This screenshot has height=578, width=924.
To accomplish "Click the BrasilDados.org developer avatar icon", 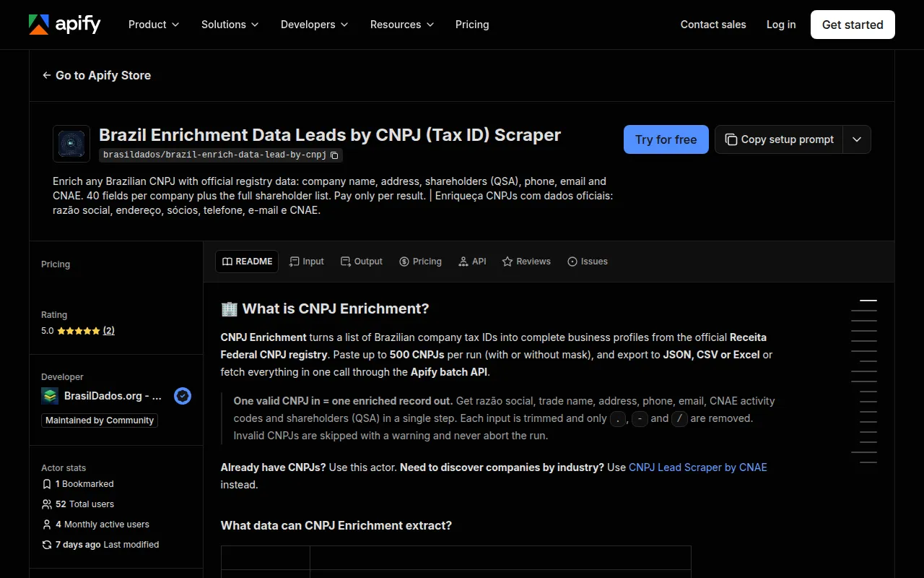I will pyautogui.click(x=50, y=396).
